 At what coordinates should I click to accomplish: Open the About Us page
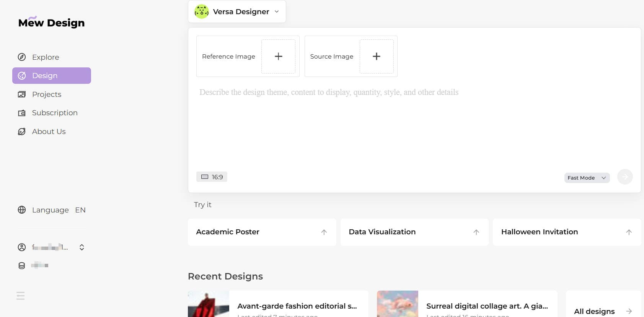49,131
